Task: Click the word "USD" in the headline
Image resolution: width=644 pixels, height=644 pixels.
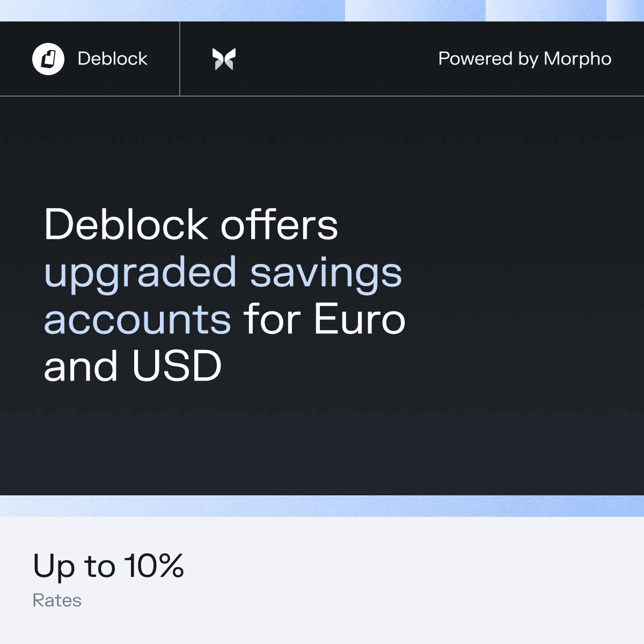Action: [177, 367]
